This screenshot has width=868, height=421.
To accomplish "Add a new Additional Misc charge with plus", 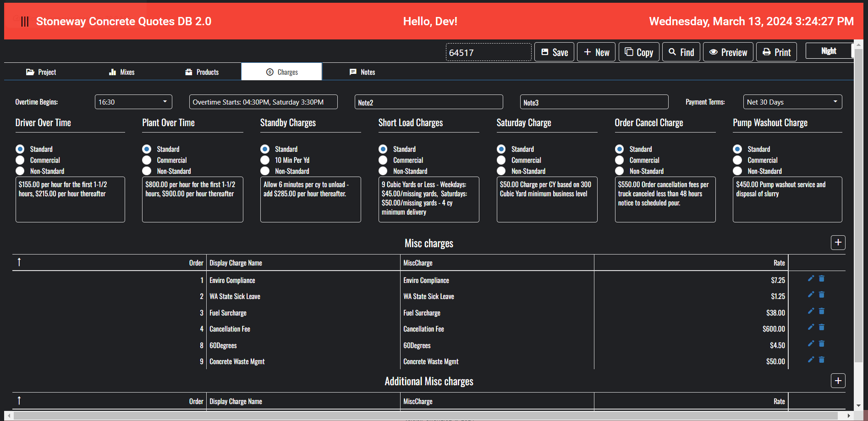I will click(x=838, y=381).
